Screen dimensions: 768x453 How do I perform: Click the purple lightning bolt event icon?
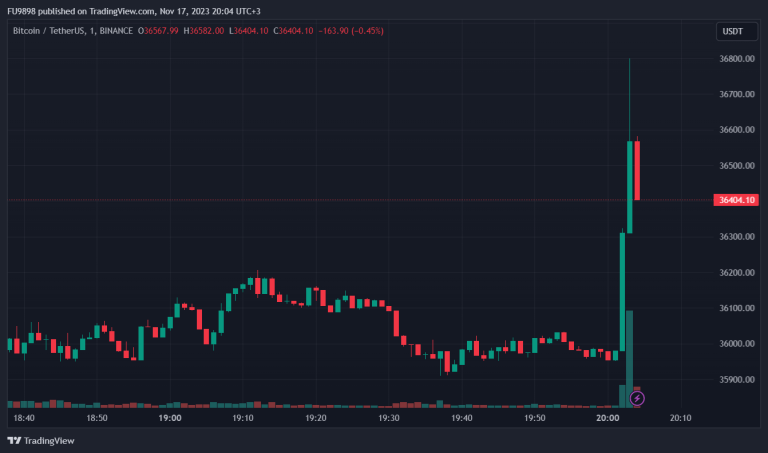tap(638, 398)
